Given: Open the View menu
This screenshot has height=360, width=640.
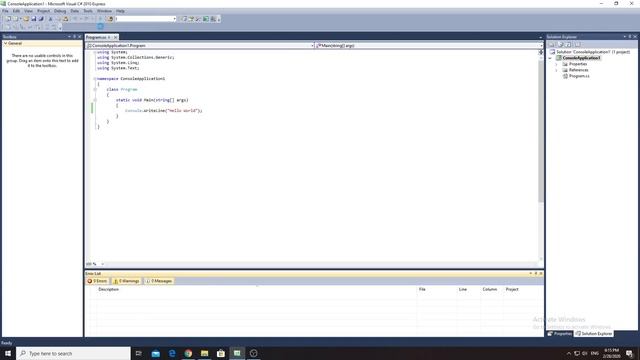Looking at the screenshot, I should click(x=29, y=11).
